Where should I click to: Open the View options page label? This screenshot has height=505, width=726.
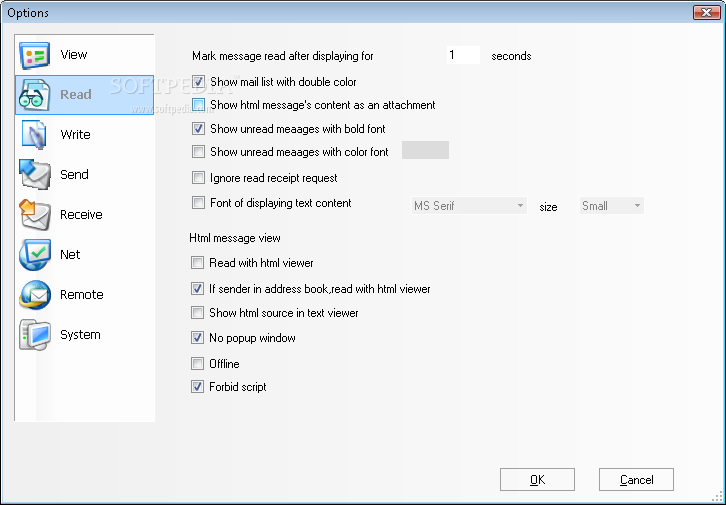74,55
